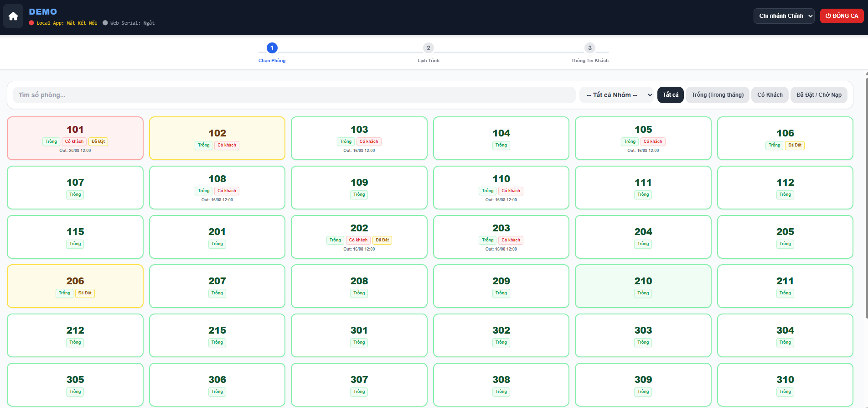Click Có khách badge on room 110
This screenshot has width=868, height=408.
tap(511, 191)
